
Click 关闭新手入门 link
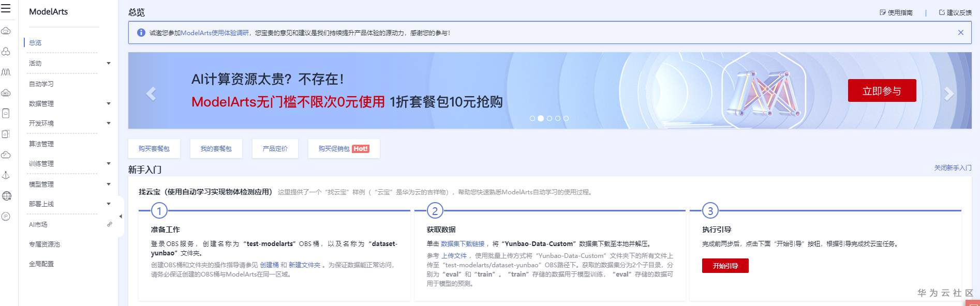[x=953, y=168]
